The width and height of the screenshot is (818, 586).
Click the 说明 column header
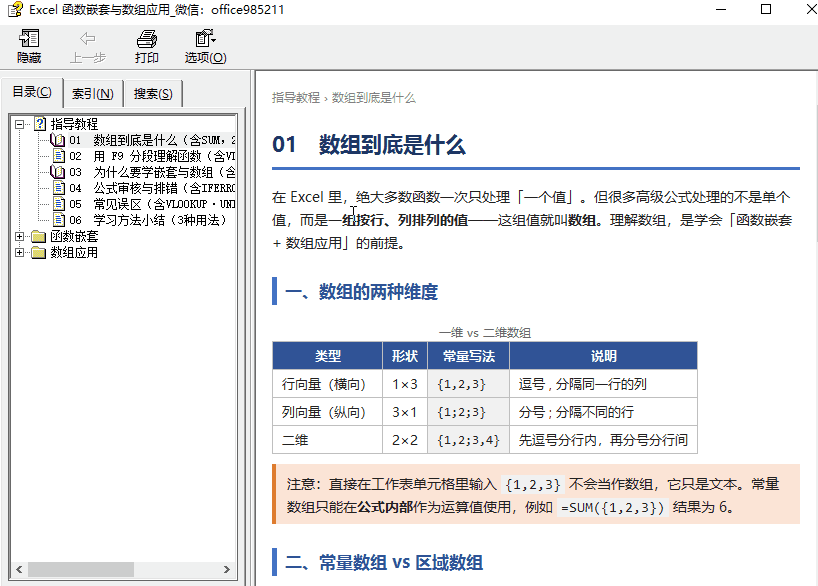click(x=604, y=356)
